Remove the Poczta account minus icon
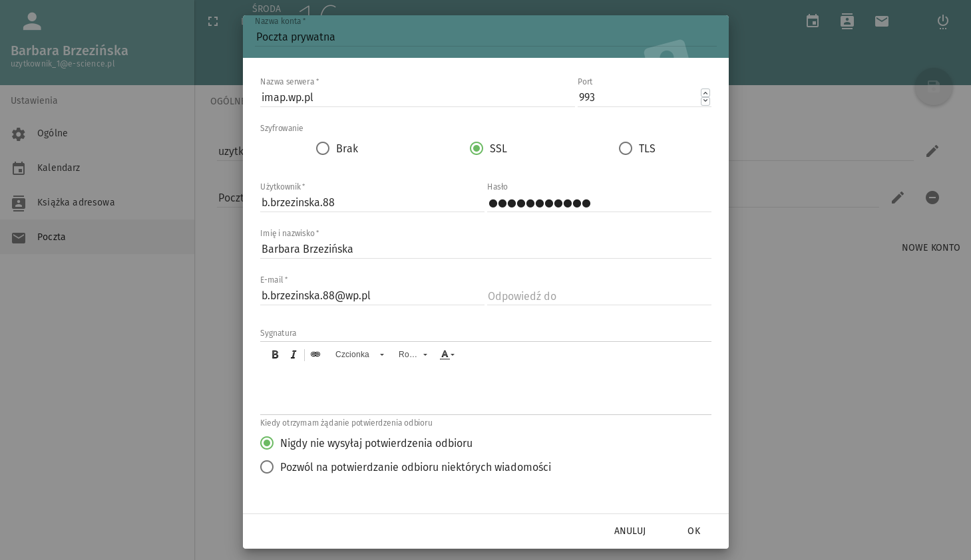The width and height of the screenshot is (971, 560). pos(932,198)
